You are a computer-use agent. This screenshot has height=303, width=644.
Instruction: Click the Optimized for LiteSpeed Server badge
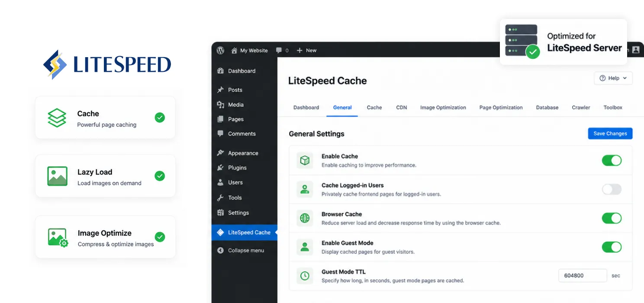tap(563, 42)
